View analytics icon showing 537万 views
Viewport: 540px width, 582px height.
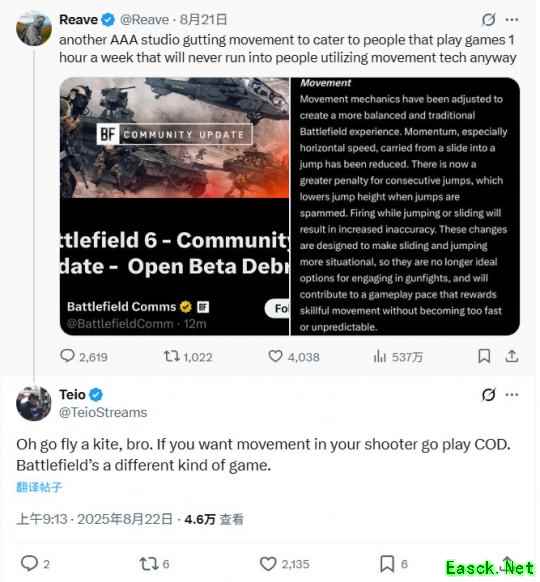click(379, 356)
